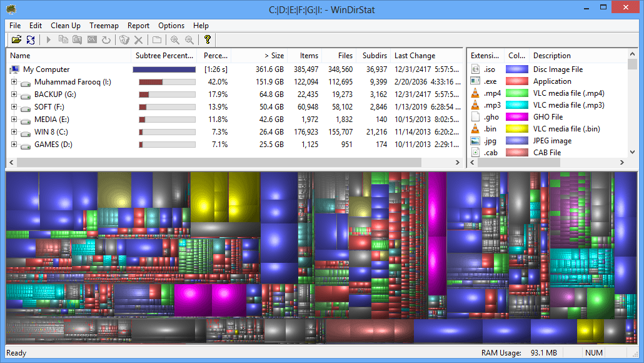
Task: Click the yellow Help question mark icon
Action: [208, 39]
